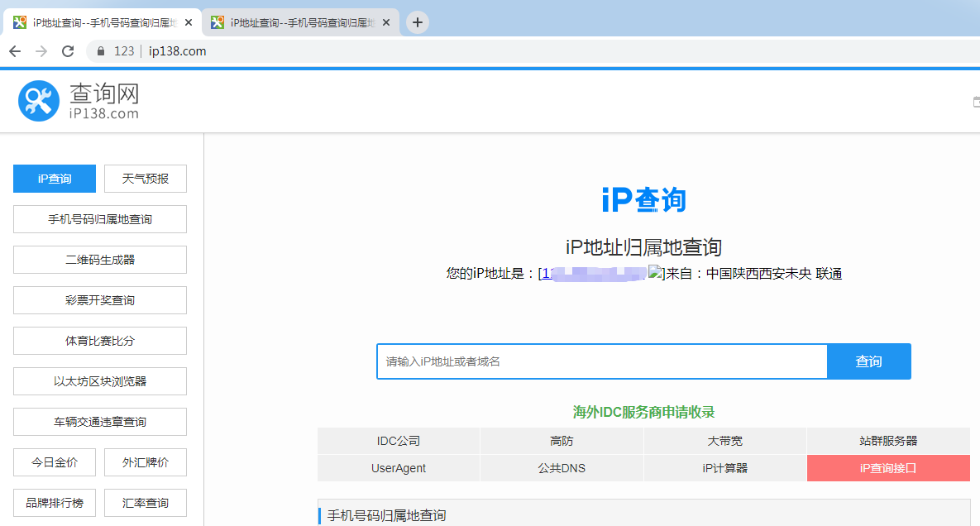Click the padlock icon in the address bar
This screenshot has width=980, height=526.
[x=98, y=50]
